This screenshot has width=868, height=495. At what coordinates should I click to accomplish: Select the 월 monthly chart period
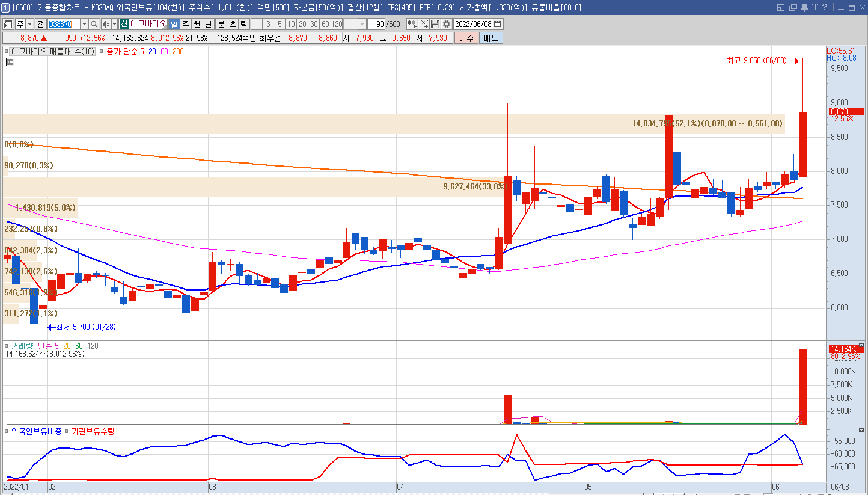tap(197, 24)
